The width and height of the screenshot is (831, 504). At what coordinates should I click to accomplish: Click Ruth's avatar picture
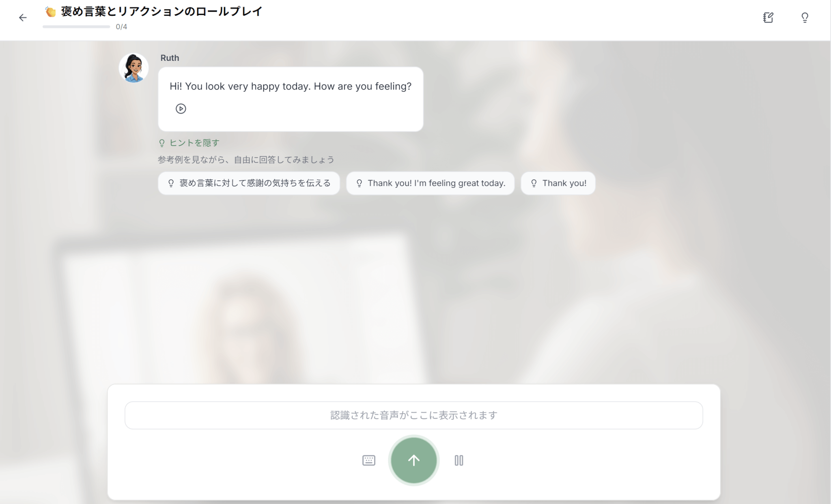pyautogui.click(x=133, y=68)
